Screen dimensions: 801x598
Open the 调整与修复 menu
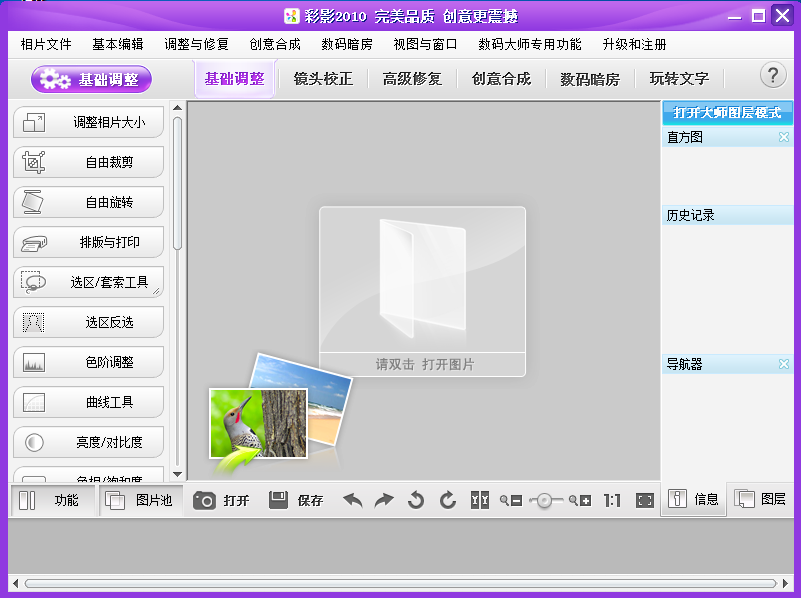point(197,44)
